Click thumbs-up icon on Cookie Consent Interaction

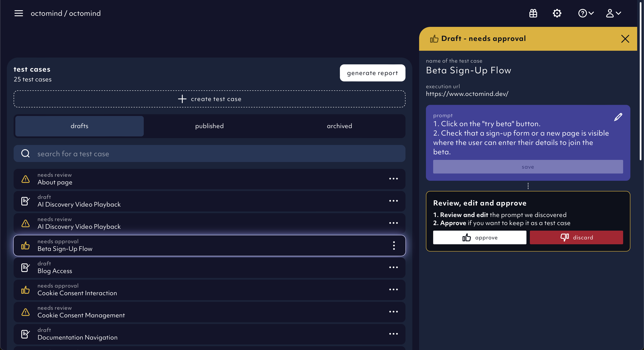click(26, 290)
